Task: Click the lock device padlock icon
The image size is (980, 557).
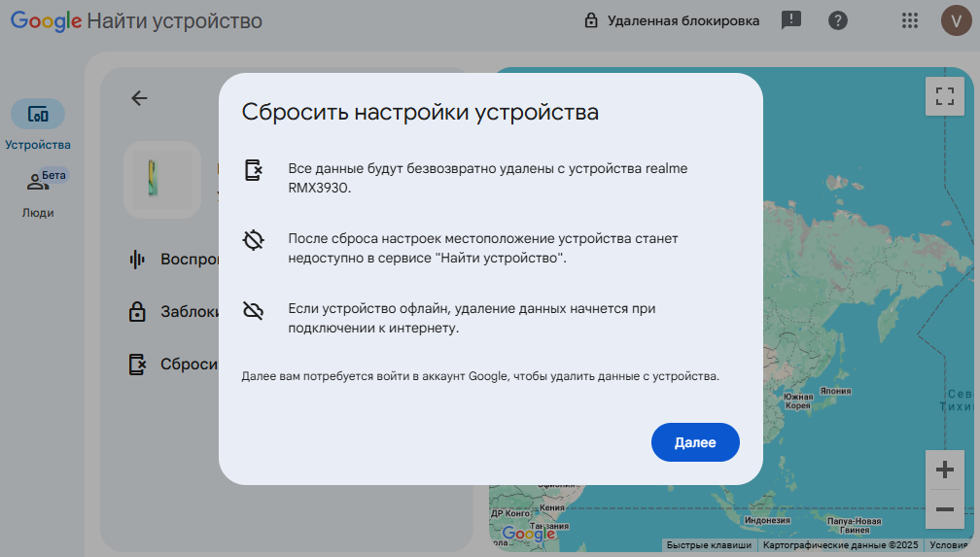Action: 137,311
